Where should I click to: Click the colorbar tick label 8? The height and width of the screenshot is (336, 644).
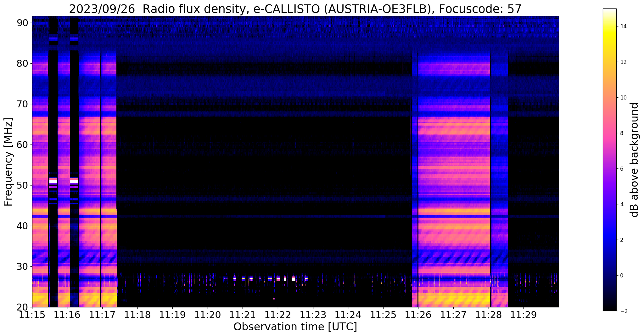coord(621,133)
